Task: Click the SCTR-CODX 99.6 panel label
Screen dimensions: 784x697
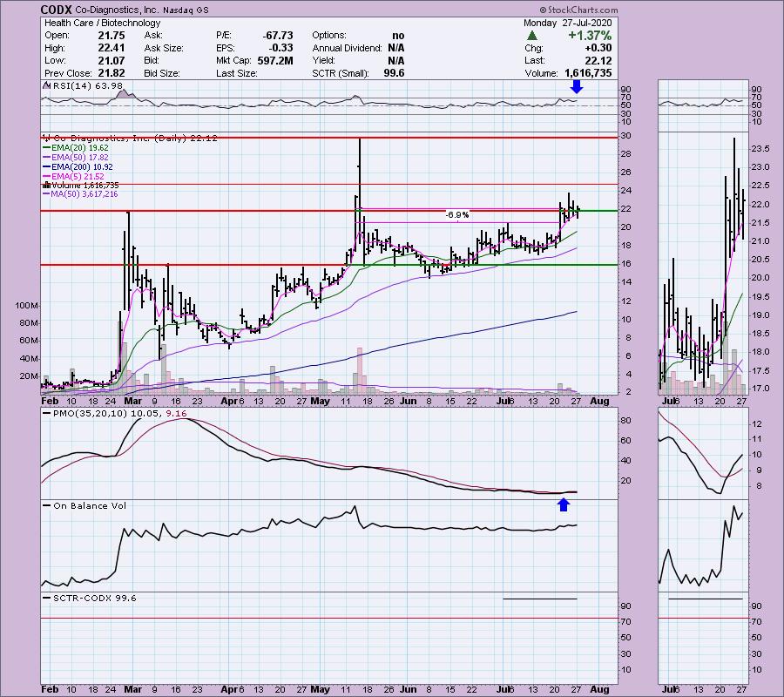Action: [x=94, y=598]
